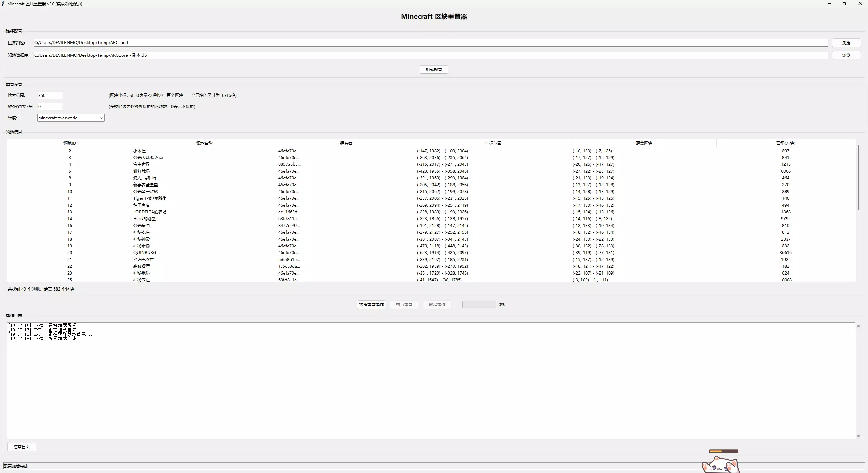
Task: Click the cat desktop pet mascot
Action: click(x=720, y=465)
